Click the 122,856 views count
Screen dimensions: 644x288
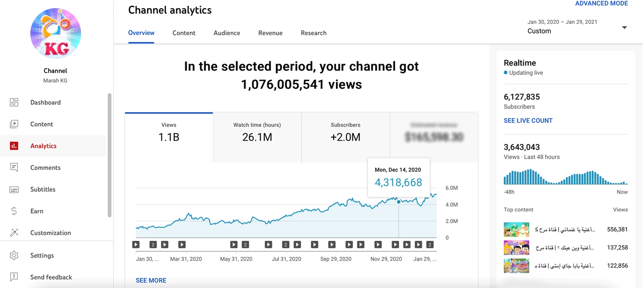617,266
